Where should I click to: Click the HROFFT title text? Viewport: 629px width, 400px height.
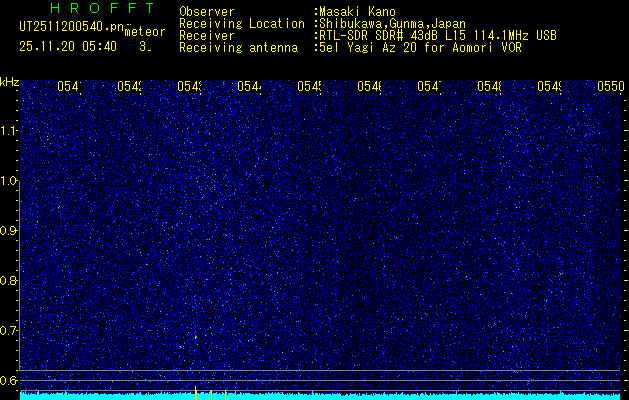[x=102, y=8]
